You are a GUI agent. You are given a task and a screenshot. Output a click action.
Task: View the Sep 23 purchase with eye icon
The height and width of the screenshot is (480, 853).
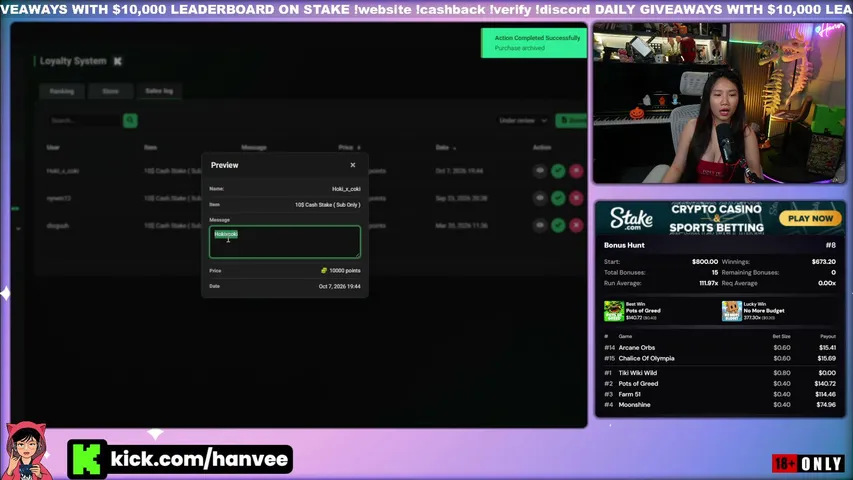pos(540,198)
